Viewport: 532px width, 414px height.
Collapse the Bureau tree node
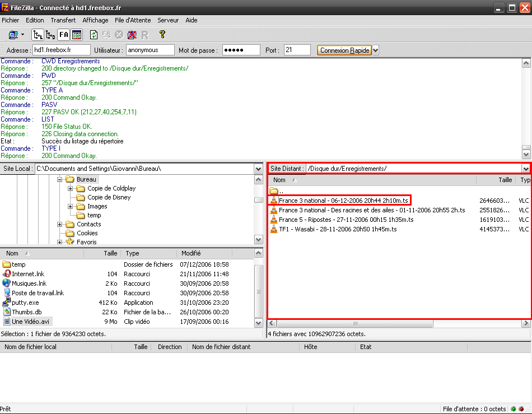[60, 179]
